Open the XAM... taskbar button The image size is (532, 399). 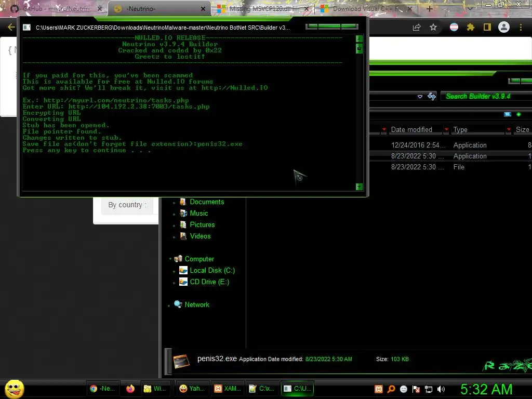[228, 389]
